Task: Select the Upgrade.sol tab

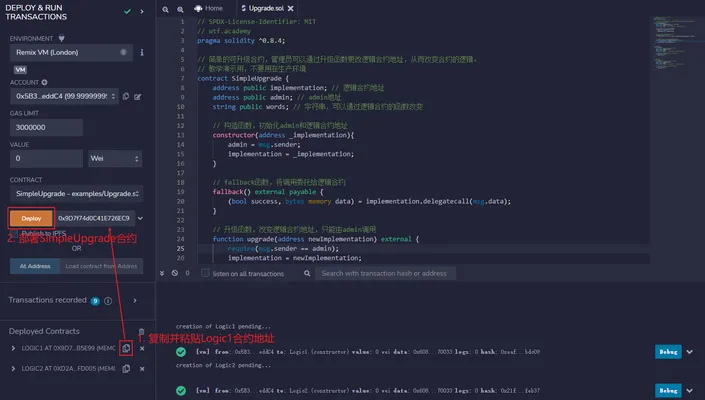Action: point(267,8)
